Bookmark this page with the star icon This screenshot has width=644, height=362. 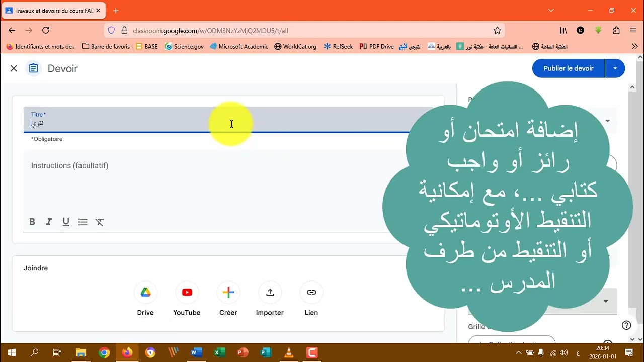click(497, 30)
